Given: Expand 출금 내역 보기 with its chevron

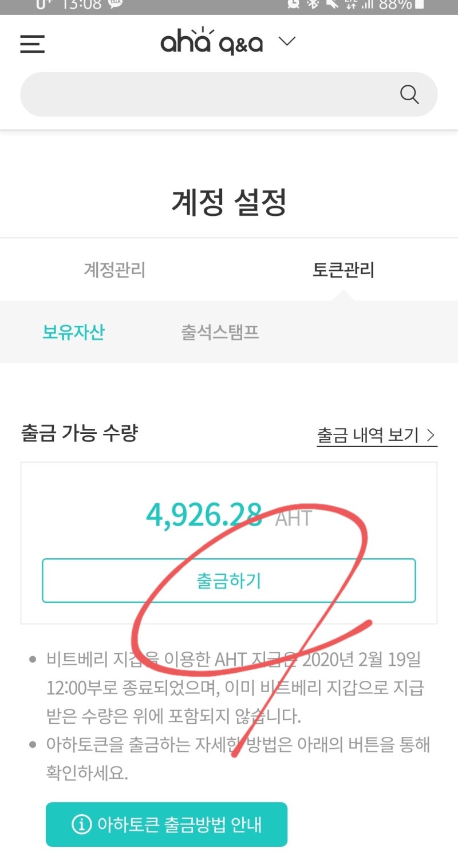Looking at the screenshot, I should pos(431,435).
